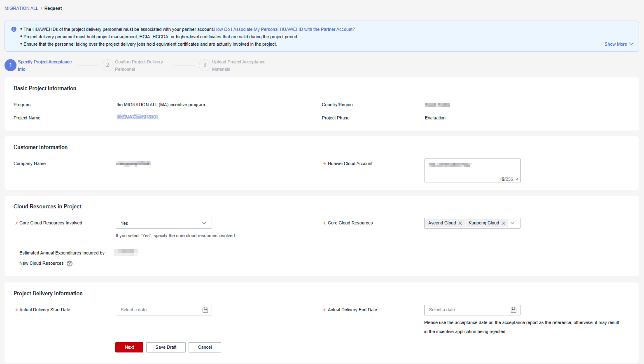Open link about associating personal HUAWEI ID

[284, 29]
